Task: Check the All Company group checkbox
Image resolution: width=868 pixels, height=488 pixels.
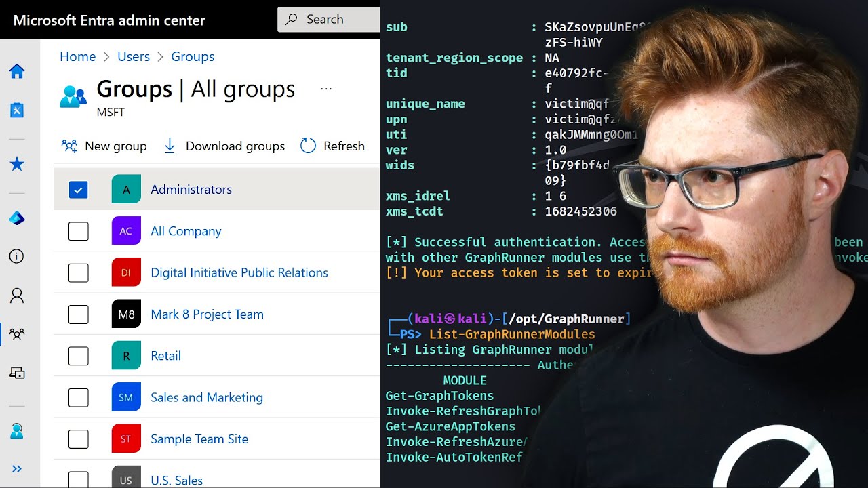Action: pyautogui.click(x=79, y=231)
